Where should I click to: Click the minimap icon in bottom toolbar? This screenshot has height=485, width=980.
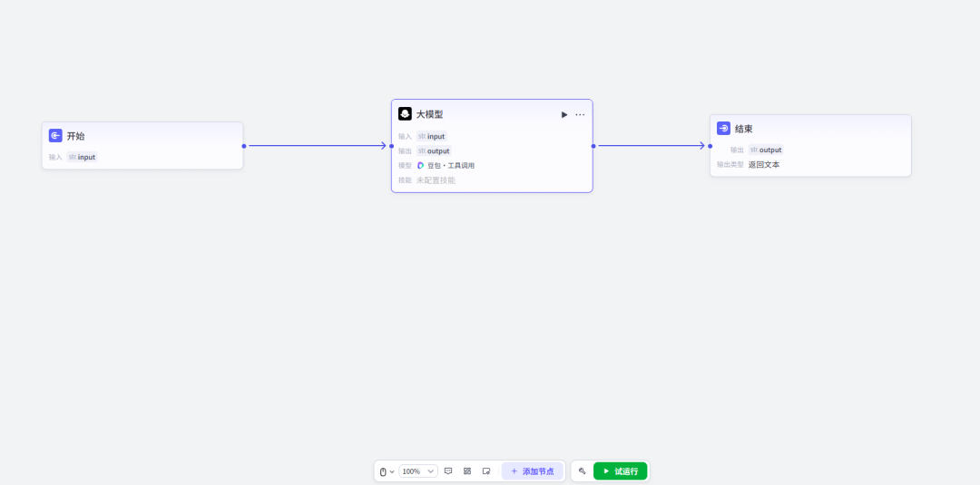point(486,471)
